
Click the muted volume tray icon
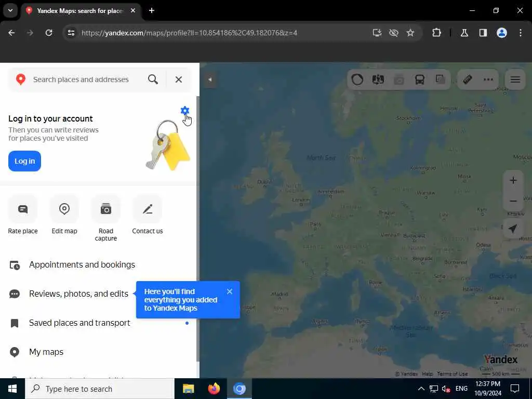[446, 389]
